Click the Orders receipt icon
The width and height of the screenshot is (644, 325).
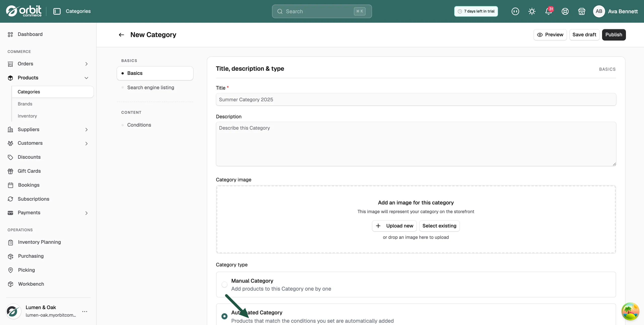click(10, 64)
